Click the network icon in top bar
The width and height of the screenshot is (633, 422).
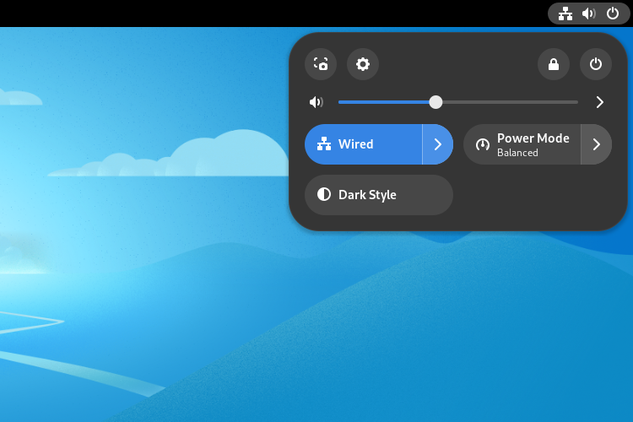point(565,14)
